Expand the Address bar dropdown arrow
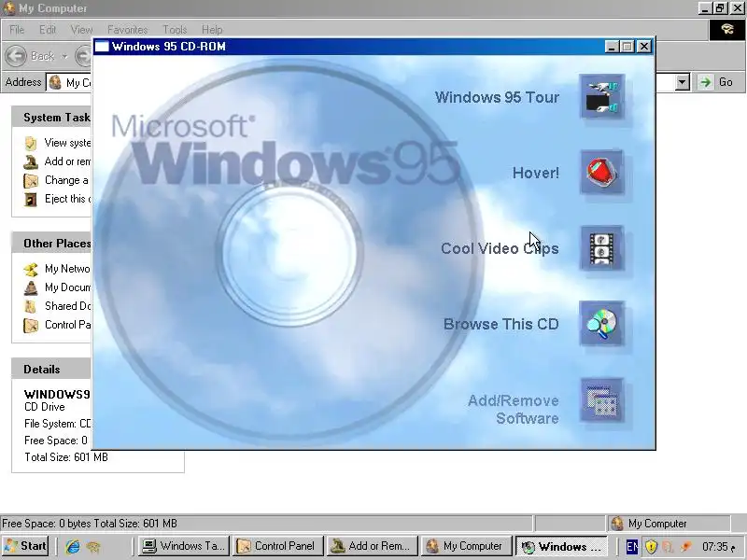Image resolution: width=747 pixels, height=560 pixels. click(683, 82)
